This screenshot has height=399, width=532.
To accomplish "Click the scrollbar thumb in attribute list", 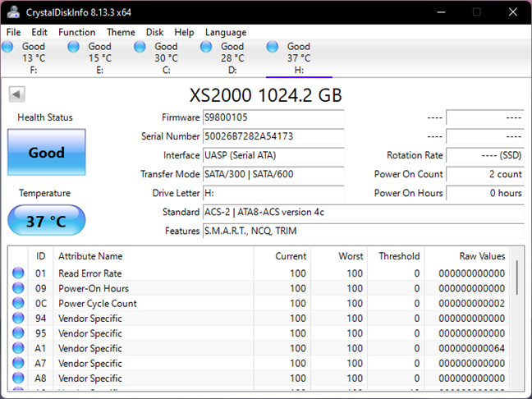I will (x=517, y=277).
